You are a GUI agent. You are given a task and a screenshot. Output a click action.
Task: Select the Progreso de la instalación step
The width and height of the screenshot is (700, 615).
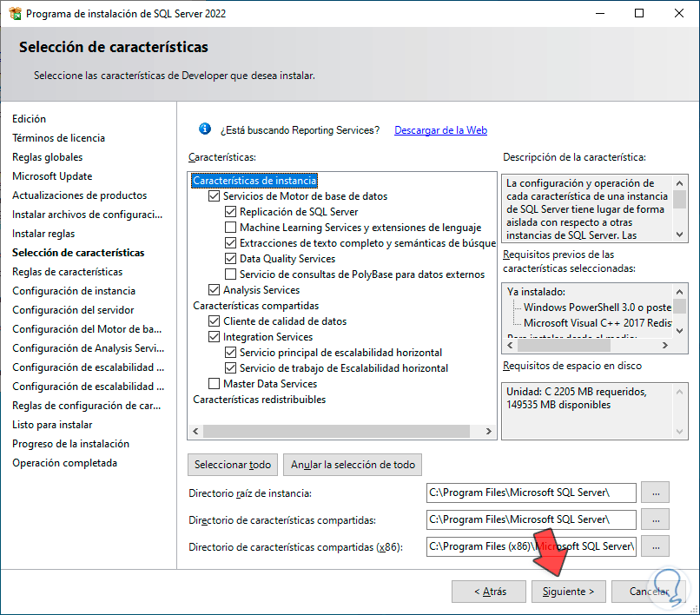pyautogui.click(x=70, y=444)
